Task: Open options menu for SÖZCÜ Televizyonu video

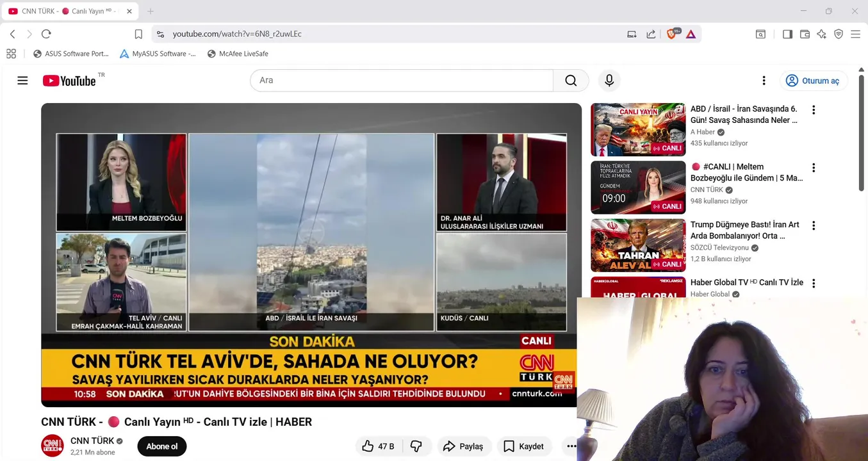Action: 814,225
